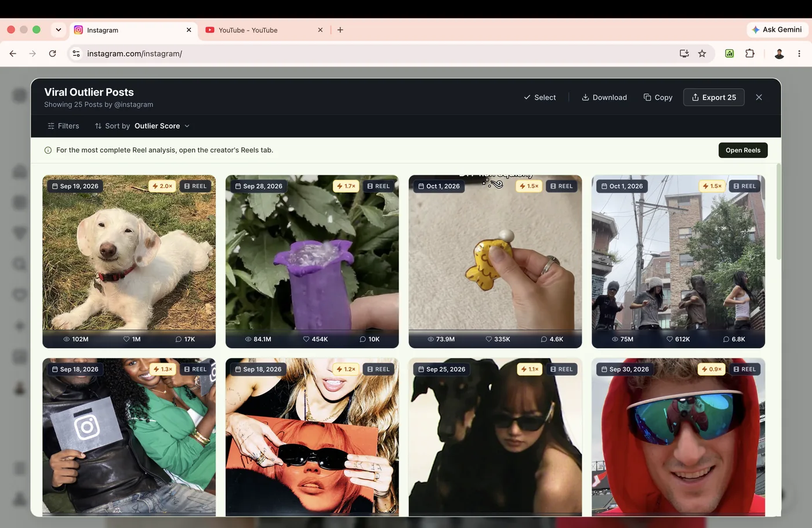Image resolution: width=812 pixels, height=528 pixels.
Task: Click the Oct 1, 2026 date on the squishy toy post
Action: pos(439,186)
